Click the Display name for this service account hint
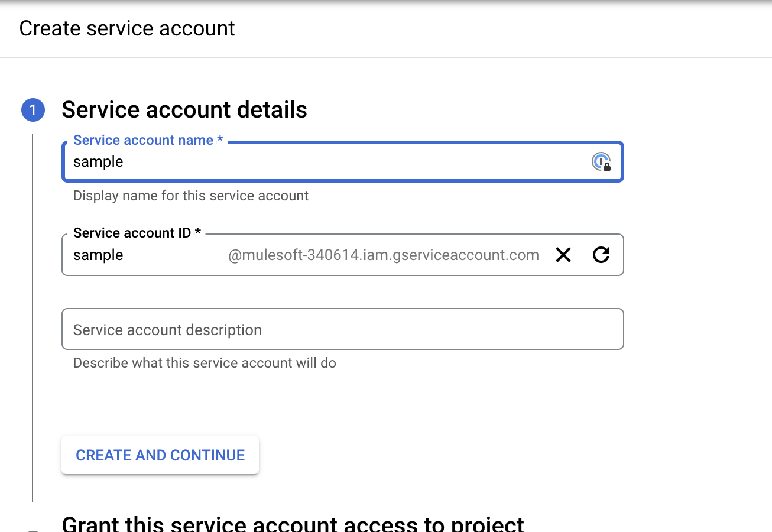Image resolution: width=772 pixels, height=532 pixels. point(190,196)
